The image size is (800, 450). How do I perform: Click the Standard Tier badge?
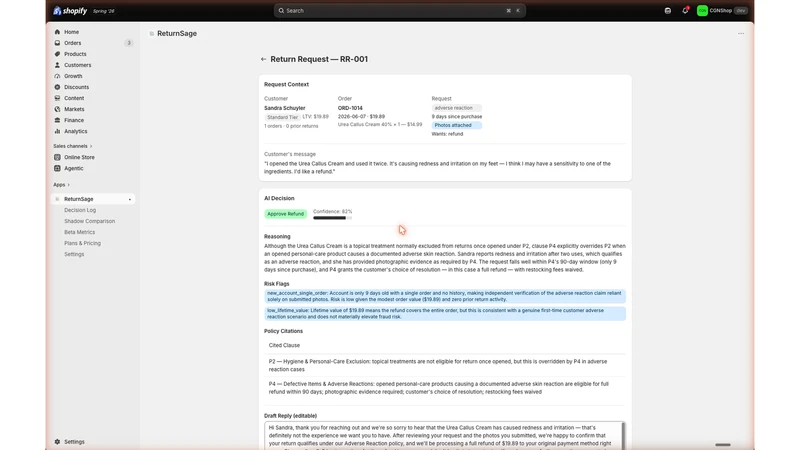point(282,117)
